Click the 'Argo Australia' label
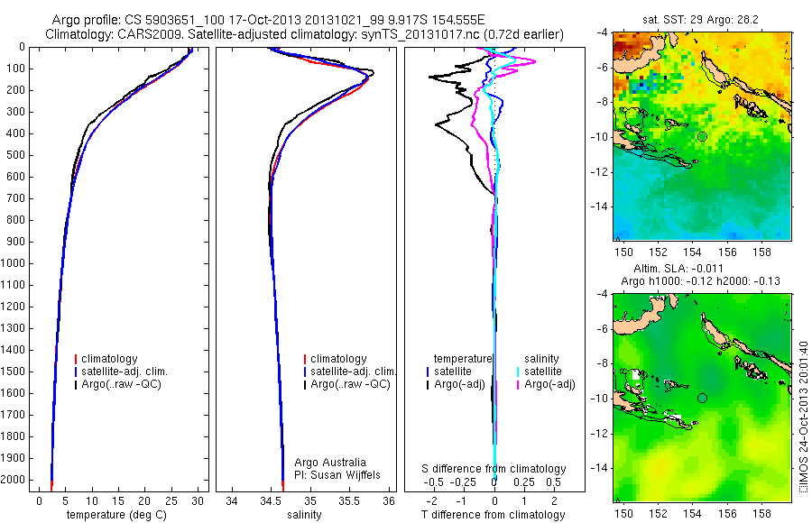The height and width of the screenshot is (523, 812). click(330, 463)
